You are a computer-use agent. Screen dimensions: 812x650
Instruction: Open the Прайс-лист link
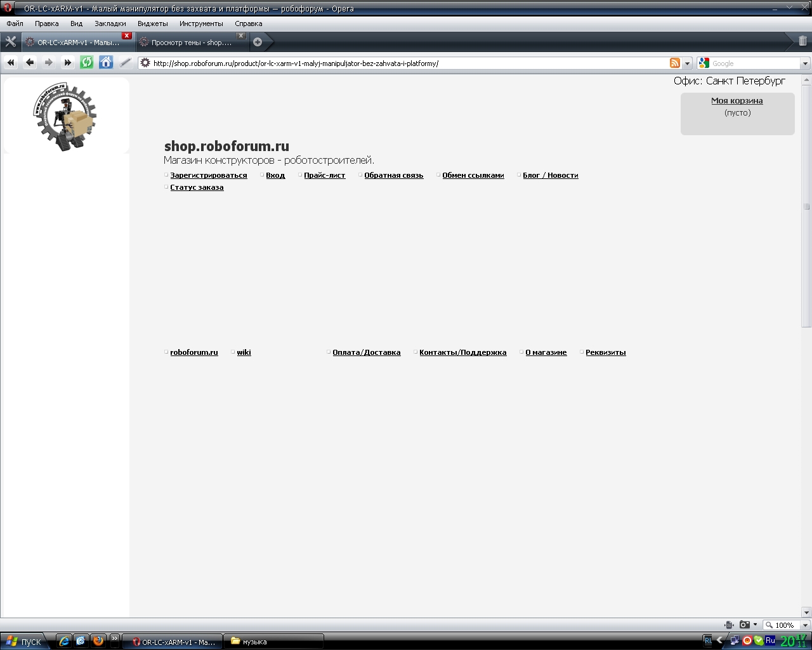pos(325,175)
